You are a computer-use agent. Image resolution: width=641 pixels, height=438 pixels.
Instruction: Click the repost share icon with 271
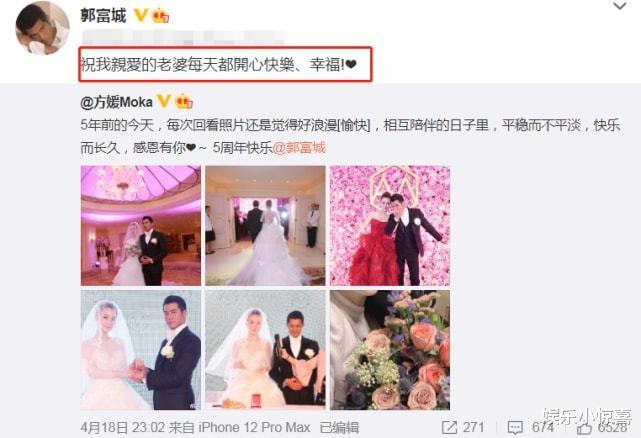[449, 427]
